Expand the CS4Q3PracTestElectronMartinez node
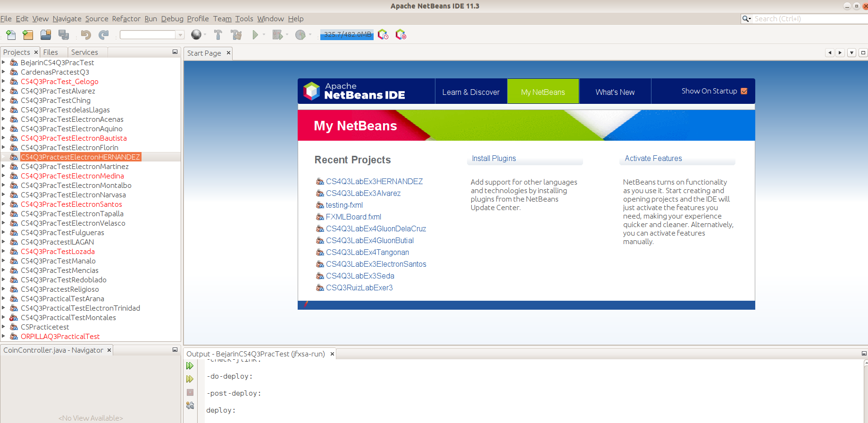The width and height of the screenshot is (868, 423). [3, 166]
